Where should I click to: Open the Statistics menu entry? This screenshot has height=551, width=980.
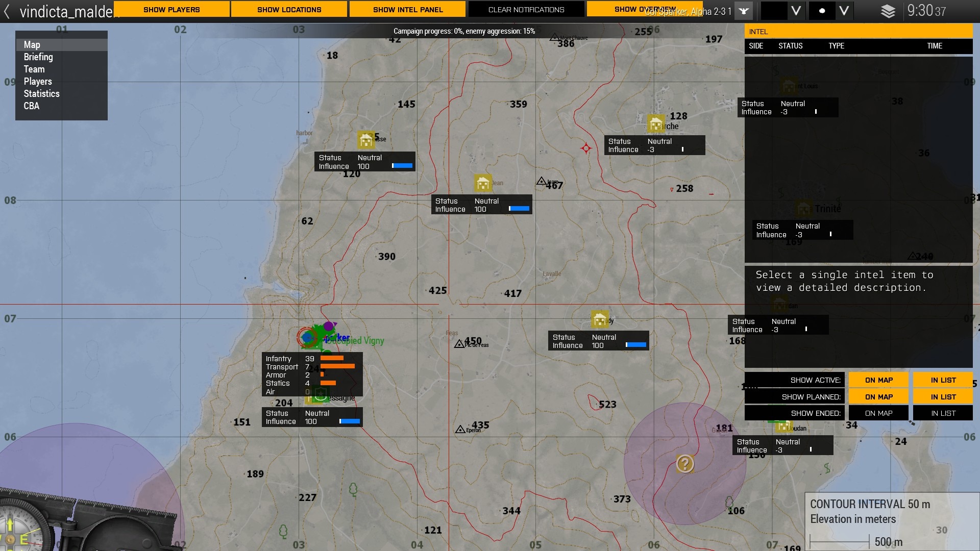pyautogui.click(x=41, y=94)
